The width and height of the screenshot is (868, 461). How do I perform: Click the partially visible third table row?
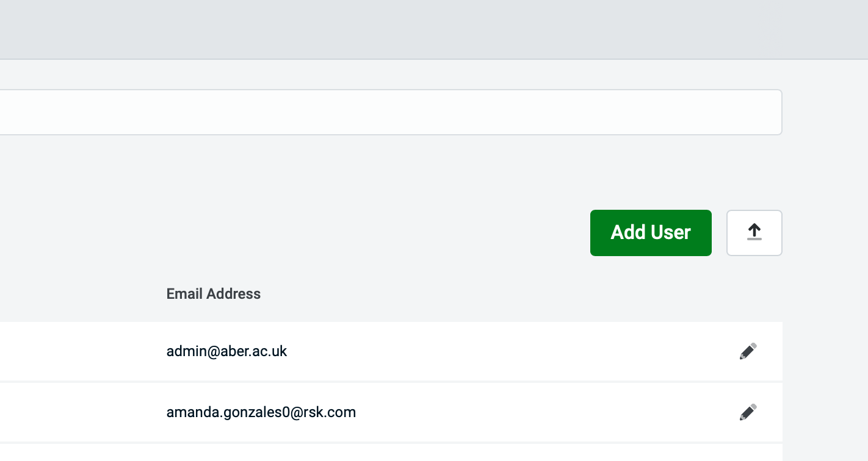click(391, 453)
